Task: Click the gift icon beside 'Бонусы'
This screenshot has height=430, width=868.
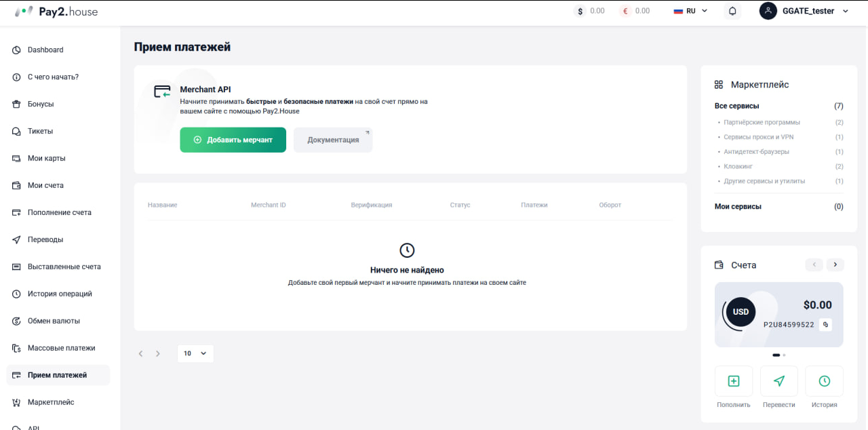Action: pyautogui.click(x=16, y=104)
